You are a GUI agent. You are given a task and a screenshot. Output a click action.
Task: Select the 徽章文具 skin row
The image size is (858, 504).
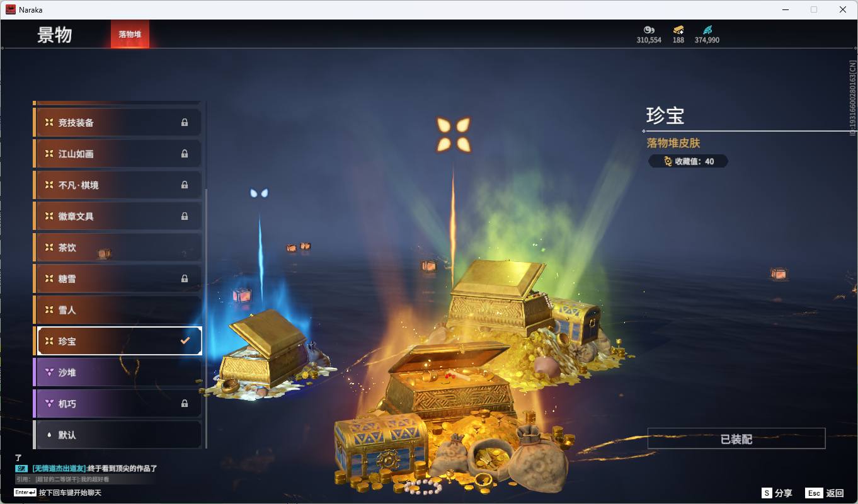coord(117,216)
